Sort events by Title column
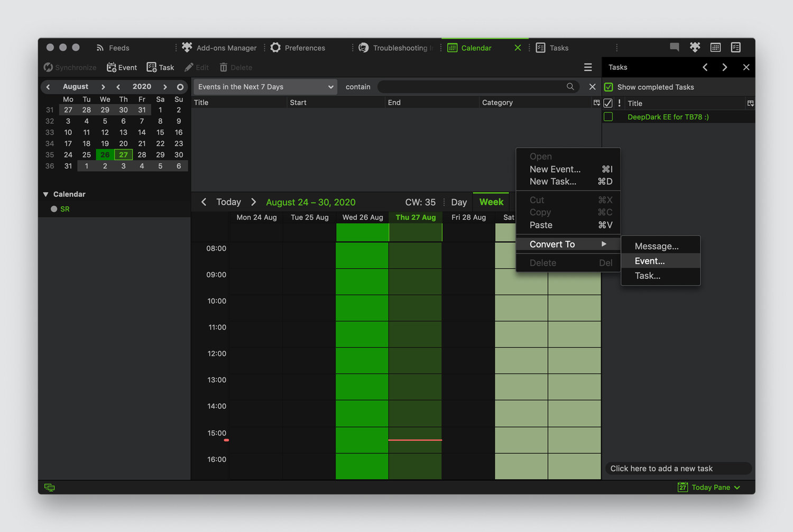793x532 pixels. click(x=239, y=103)
